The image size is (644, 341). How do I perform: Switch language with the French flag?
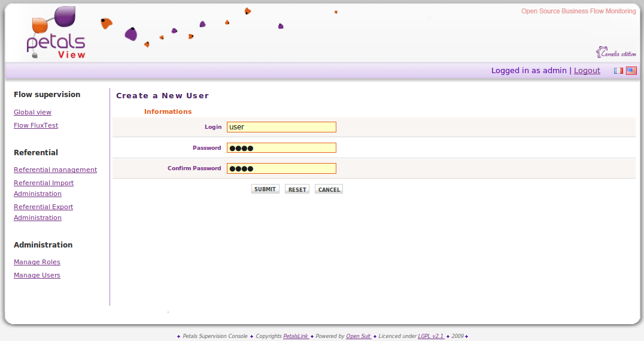tap(618, 71)
